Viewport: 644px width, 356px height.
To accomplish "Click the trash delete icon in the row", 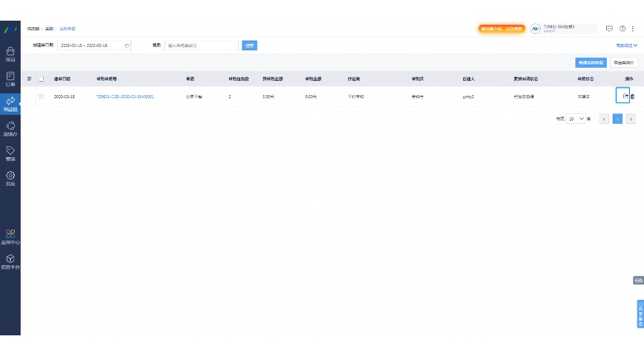I will point(632,97).
